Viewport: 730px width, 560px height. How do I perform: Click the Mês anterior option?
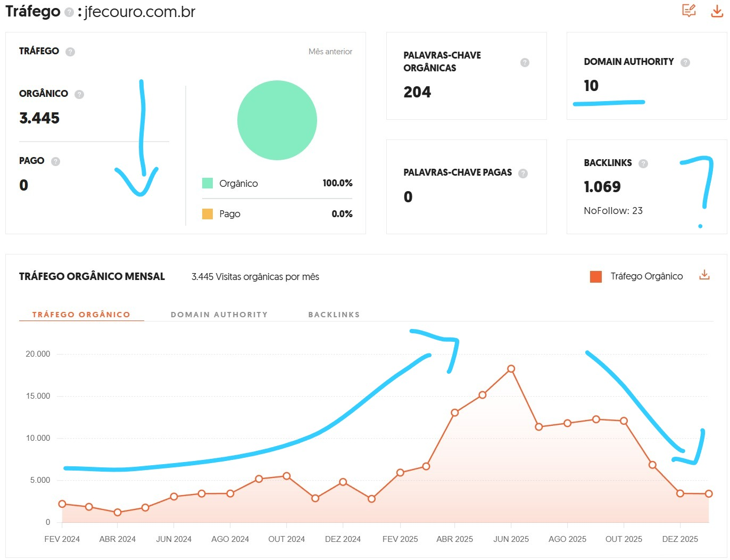(330, 52)
